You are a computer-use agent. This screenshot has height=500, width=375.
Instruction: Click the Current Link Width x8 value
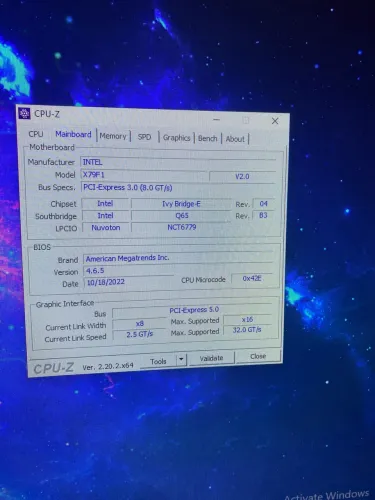click(x=140, y=324)
